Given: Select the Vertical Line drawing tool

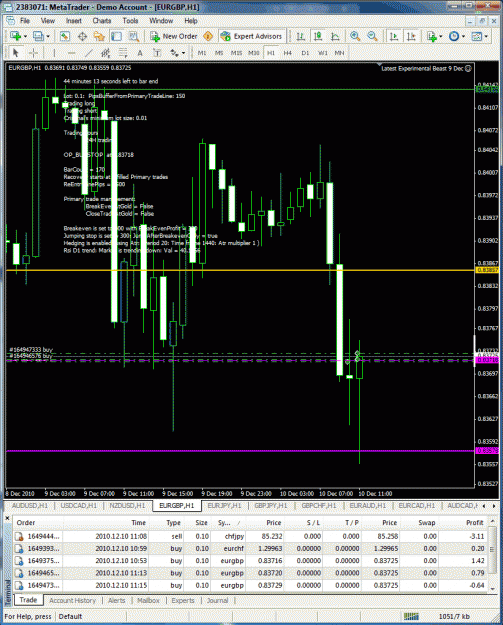Looking at the screenshot, I should click(54, 53).
